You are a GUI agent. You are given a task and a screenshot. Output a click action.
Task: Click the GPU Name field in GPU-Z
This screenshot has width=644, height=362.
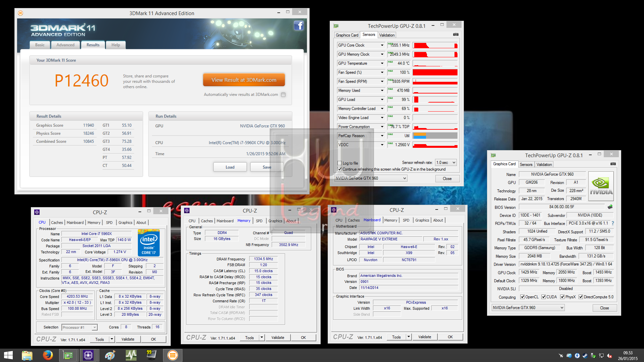coord(552,174)
